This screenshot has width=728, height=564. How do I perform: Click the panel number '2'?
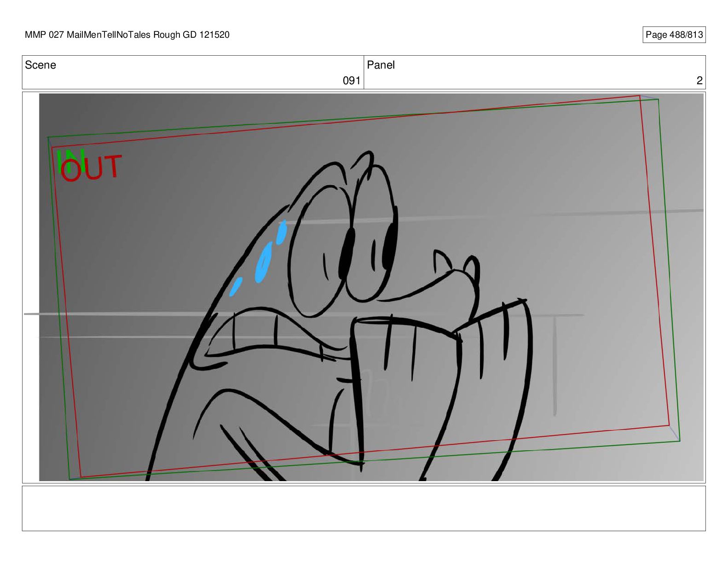point(699,81)
